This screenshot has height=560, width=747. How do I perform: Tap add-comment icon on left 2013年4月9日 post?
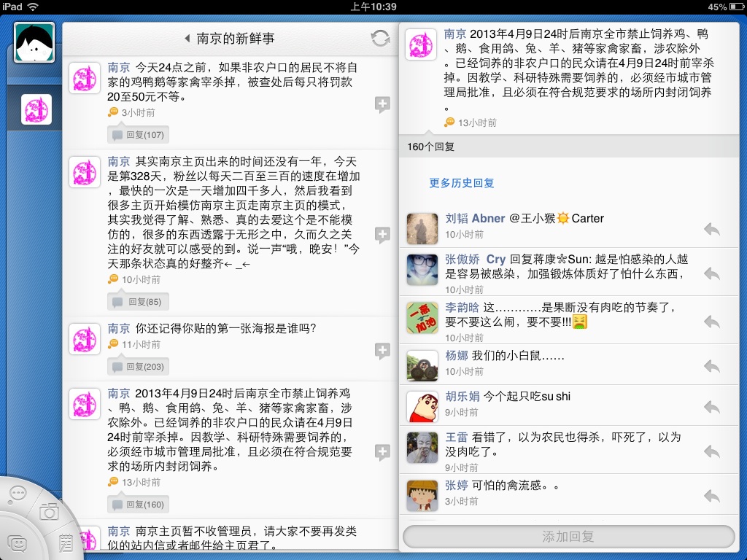(382, 452)
